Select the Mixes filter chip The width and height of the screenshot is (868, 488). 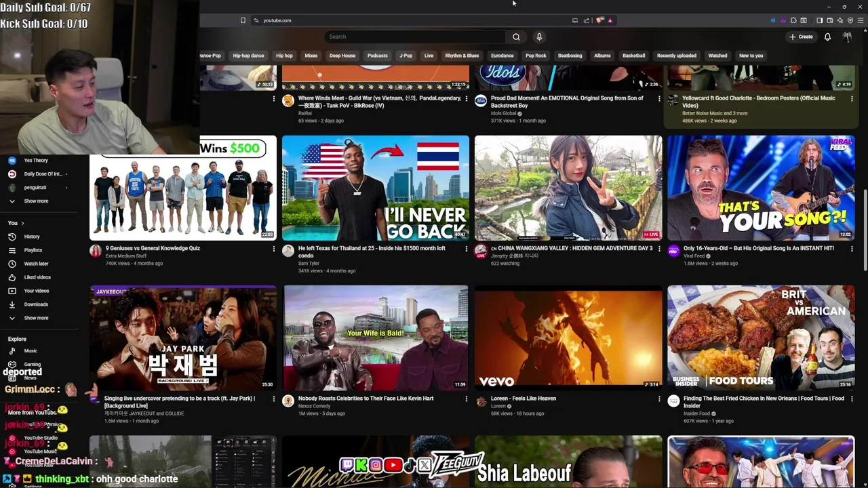tap(311, 56)
